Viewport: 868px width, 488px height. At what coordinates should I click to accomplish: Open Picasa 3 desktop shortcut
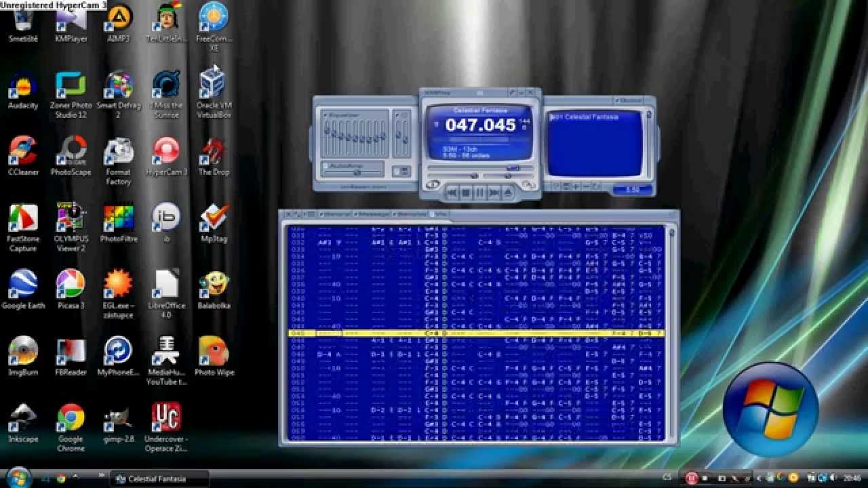point(71,290)
